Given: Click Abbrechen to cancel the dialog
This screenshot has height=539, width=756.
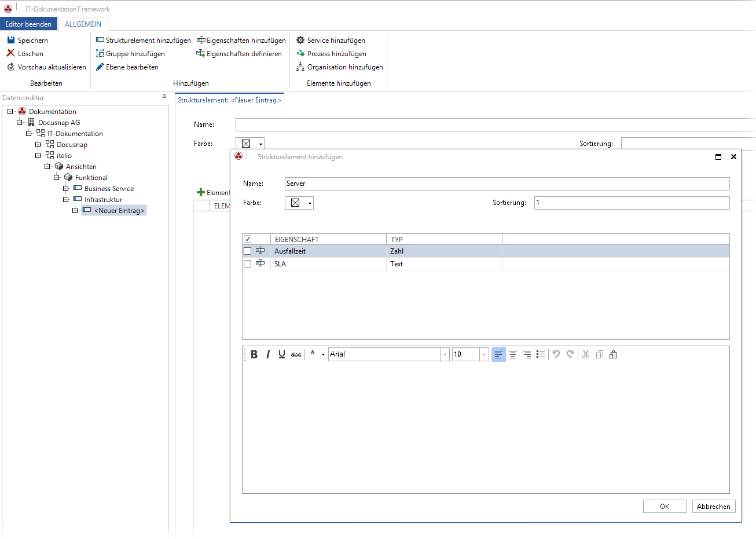Looking at the screenshot, I should [714, 506].
